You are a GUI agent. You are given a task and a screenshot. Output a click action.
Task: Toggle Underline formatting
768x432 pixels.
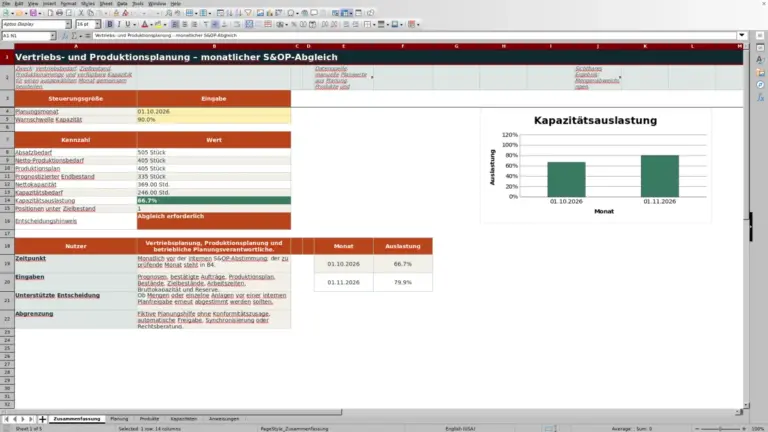[128, 24]
